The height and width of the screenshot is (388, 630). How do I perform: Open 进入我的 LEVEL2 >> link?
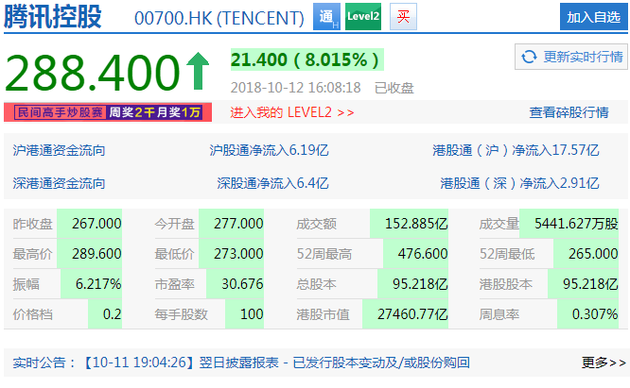292,112
